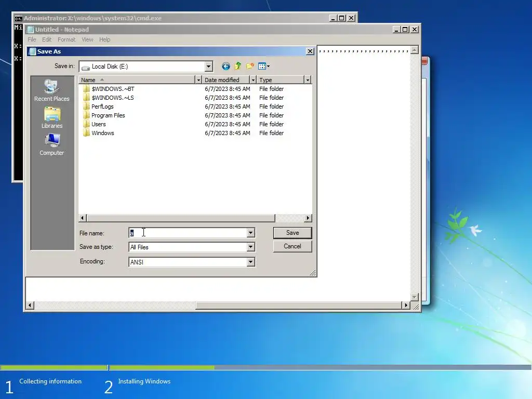Click the Users row File folder type
Screen dimensions: 532x399
(x=271, y=124)
